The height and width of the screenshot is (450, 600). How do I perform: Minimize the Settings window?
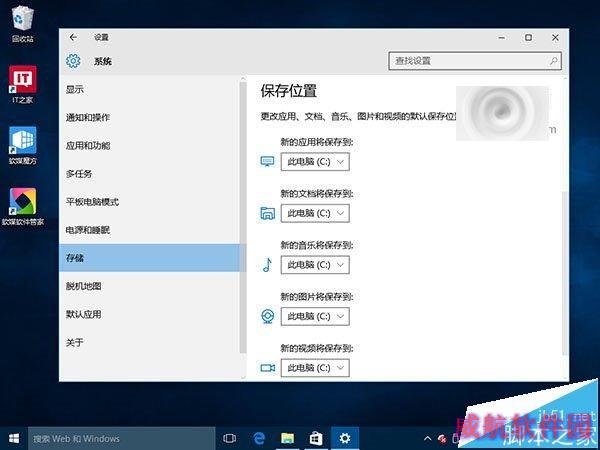502,38
